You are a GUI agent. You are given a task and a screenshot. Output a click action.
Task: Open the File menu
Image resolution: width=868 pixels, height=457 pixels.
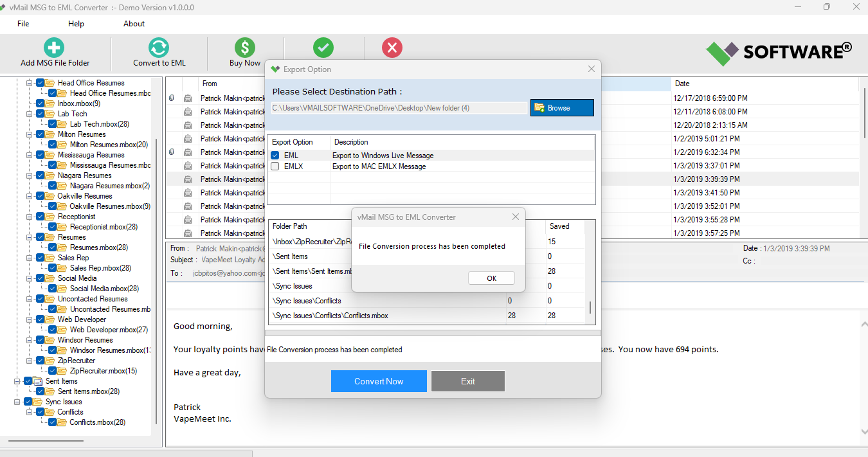tap(23, 24)
